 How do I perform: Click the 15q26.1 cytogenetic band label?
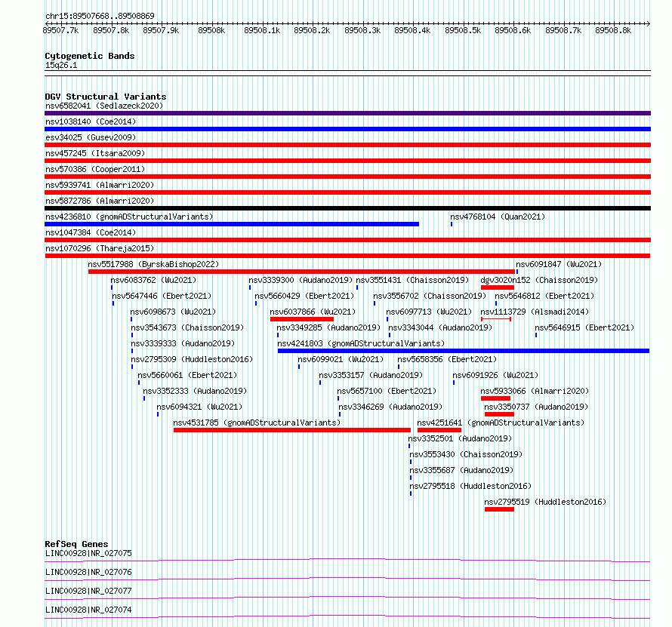pos(61,65)
